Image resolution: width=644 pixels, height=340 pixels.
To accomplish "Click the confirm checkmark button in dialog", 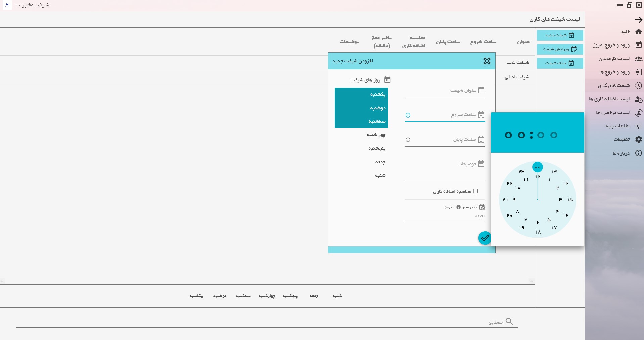I will (485, 238).
